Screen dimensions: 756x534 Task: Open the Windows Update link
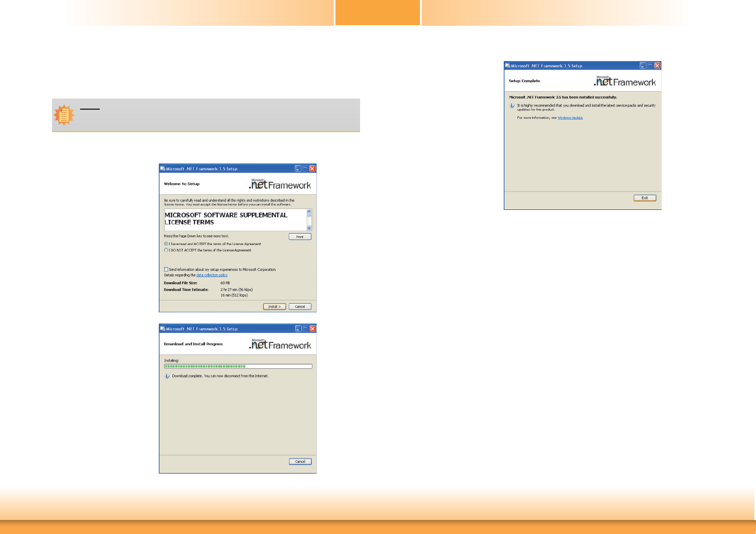point(570,118)
